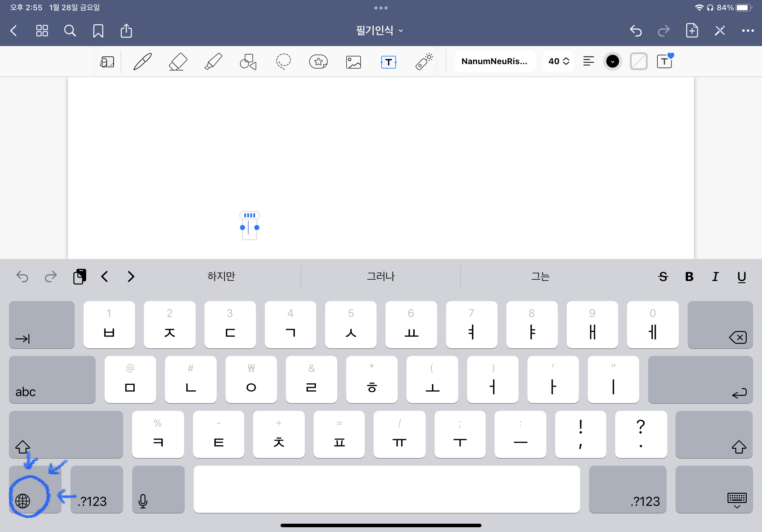The height and width of the screenshot is (532, 762).
Task: Toggle the right shift key
Action: point(714,434)
